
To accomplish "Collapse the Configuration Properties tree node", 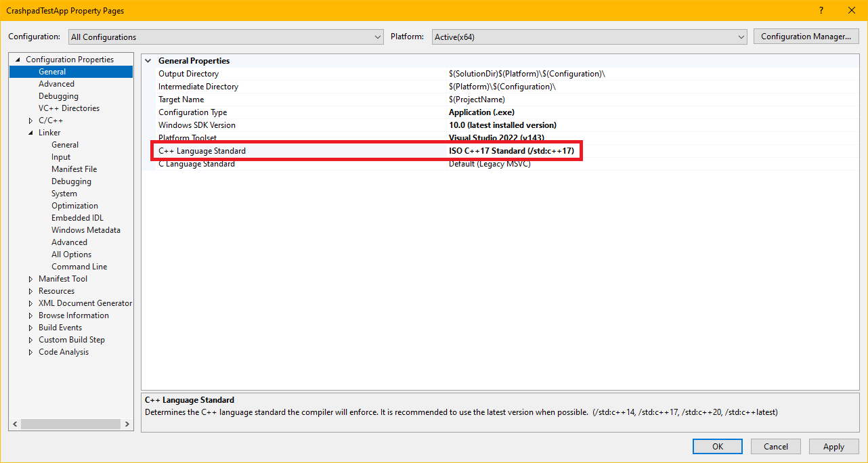I will [x=18, y=60].
